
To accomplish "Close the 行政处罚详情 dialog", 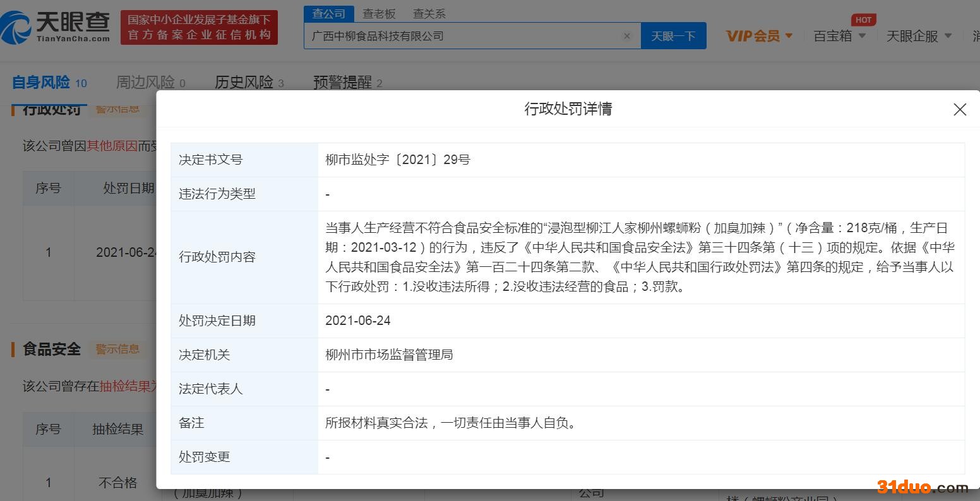I will pyautogui.click(x=959, y=110).
